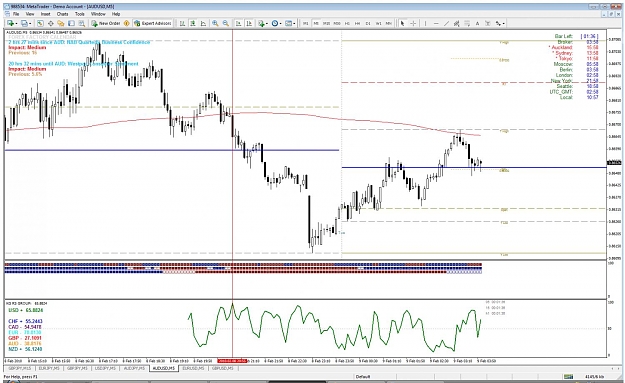Open the Templates dropdown icon
This screenshot has height=383, width=625.
290,24
